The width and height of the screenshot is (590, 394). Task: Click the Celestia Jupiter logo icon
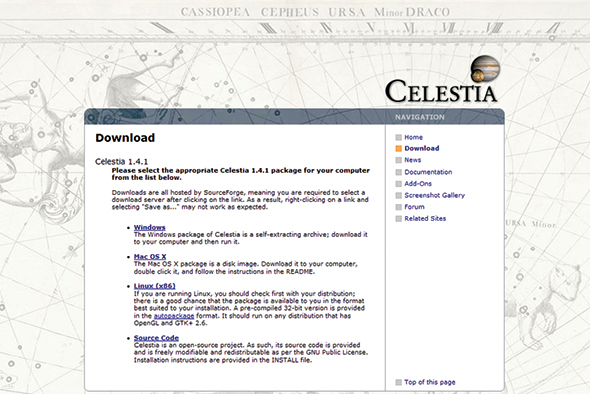click(x=485, y=68)
